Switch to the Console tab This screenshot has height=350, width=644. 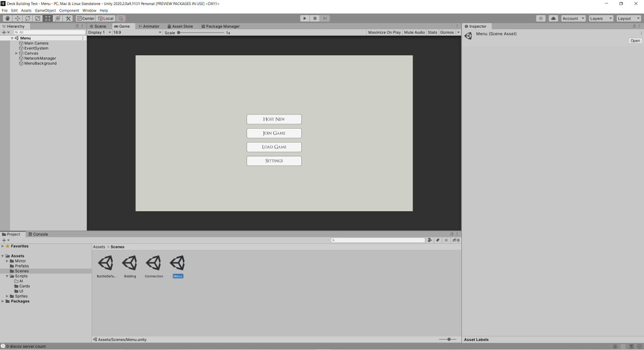38,234
